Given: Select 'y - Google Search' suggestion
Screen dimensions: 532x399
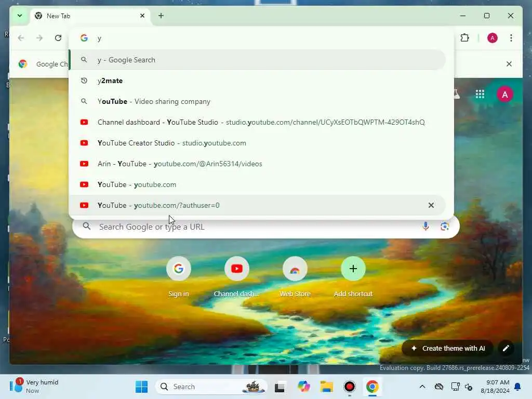Looking at the screenshot, I should [x=257, y=60].
